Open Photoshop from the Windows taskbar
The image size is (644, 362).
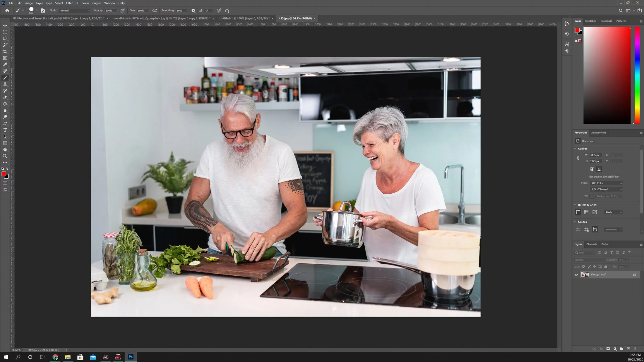131,357
